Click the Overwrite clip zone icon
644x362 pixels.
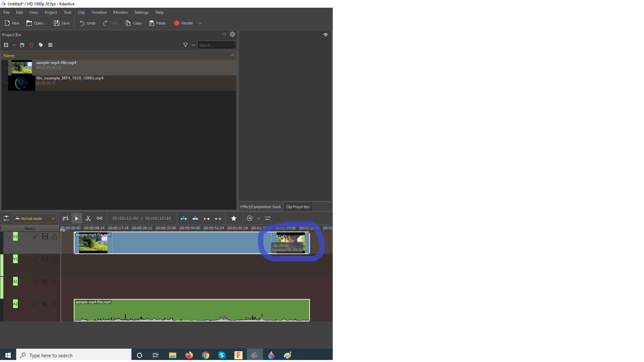tap(195, 218)
